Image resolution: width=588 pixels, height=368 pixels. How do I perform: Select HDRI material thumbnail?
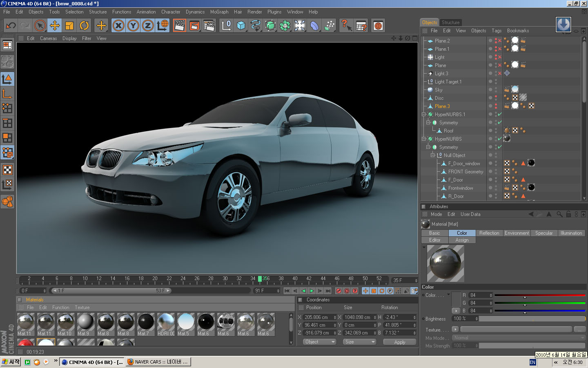pos(166,324)
